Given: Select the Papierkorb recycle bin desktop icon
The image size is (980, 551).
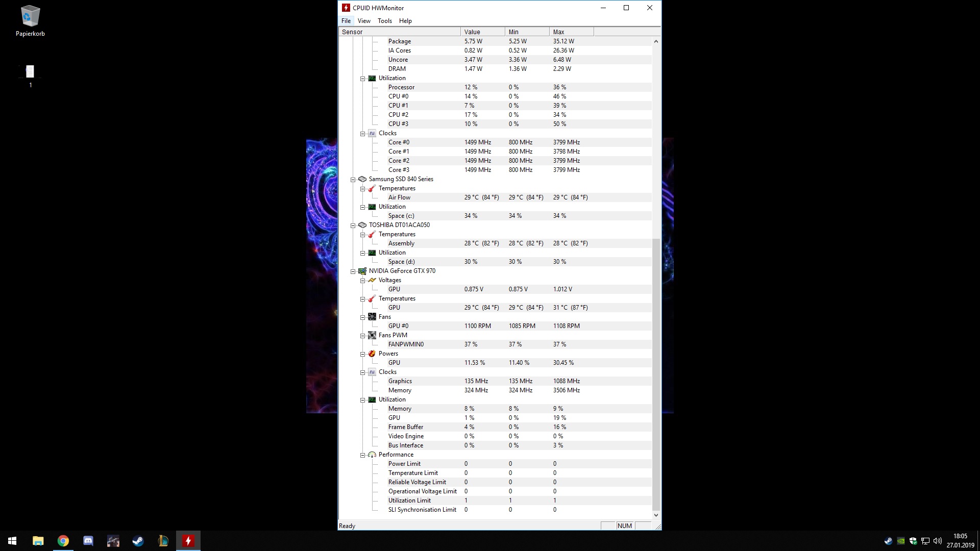Looking at the screenshot, I should tap(30, 21).
